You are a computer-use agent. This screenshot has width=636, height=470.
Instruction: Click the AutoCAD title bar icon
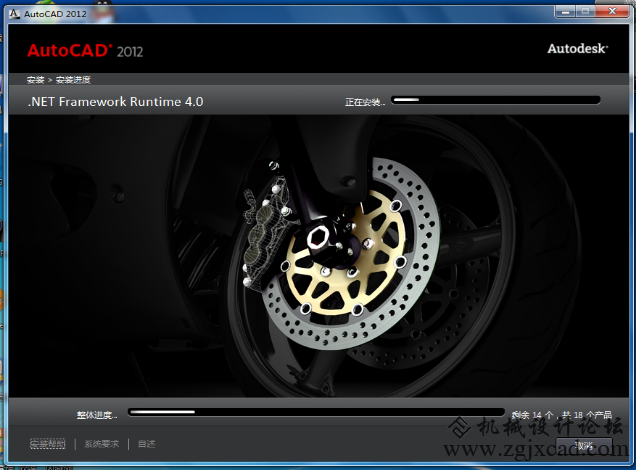coord(15,14)
